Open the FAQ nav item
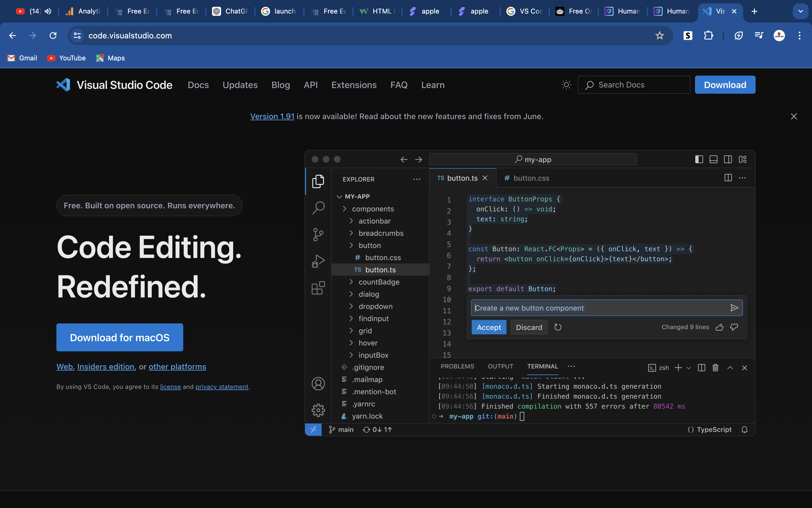This screenshot has height=508, width=812. (x=399, y=85)
